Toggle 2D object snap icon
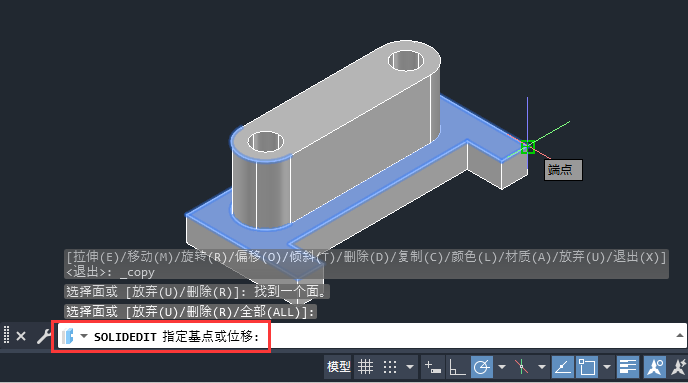The width and height of the screenshot is (688, 383). coord(587,367)
